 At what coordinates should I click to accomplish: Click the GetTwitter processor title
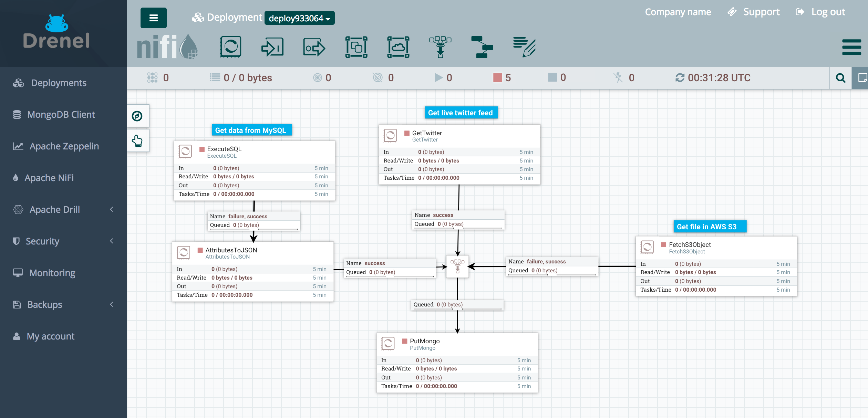[x=427, y=133]
